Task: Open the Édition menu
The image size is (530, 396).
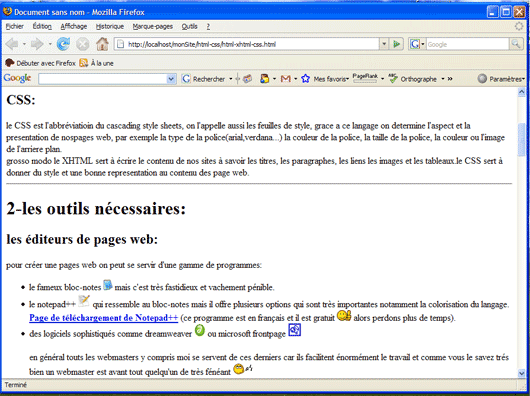Action: [42, 26]
